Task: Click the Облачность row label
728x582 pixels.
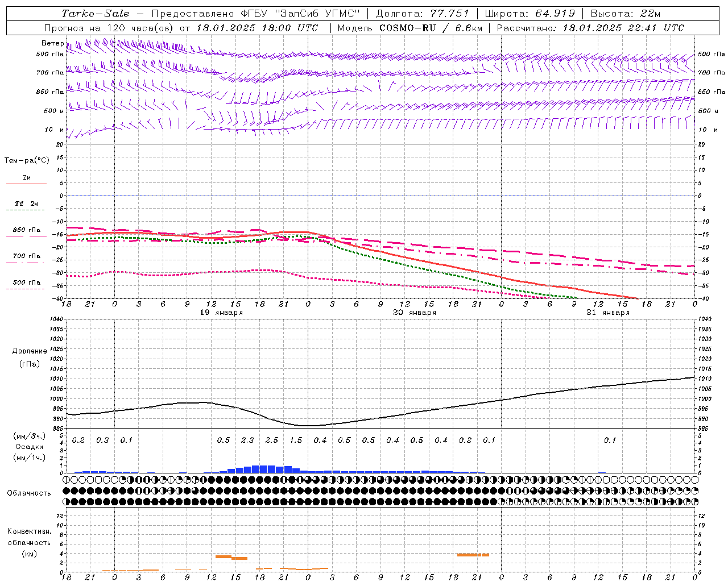Action: (29, 493)
